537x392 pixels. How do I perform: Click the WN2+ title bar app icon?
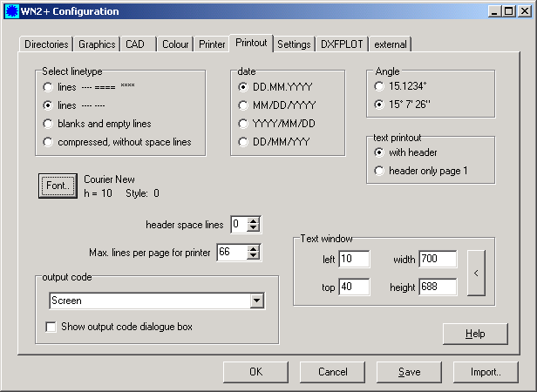tap(11, 11)
